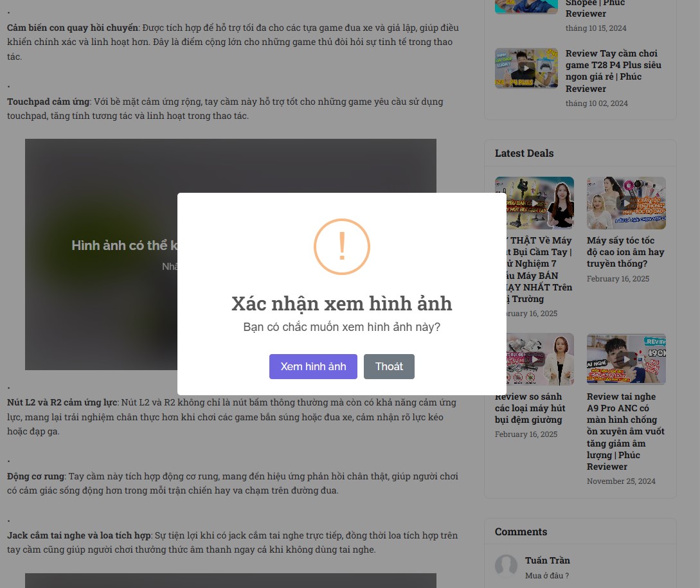Open Tuấn Trần commenter name

pos(547,560)
